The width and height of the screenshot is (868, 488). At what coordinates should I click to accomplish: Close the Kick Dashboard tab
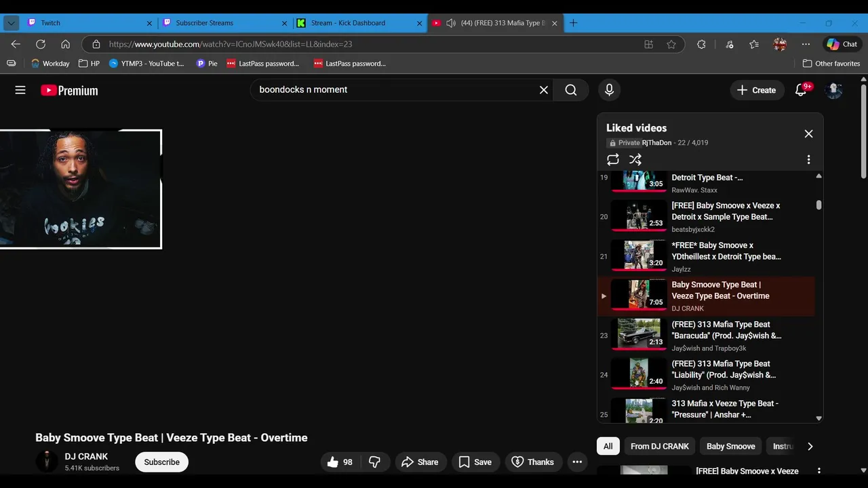419,23
